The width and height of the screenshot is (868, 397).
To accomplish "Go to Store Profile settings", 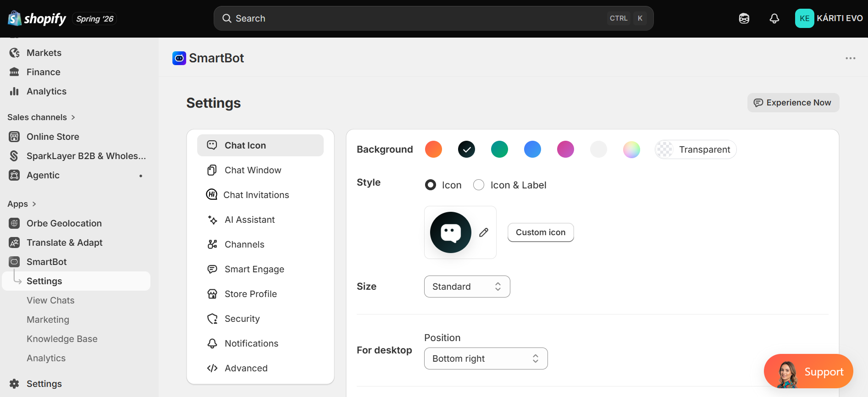I will (260, 294).
